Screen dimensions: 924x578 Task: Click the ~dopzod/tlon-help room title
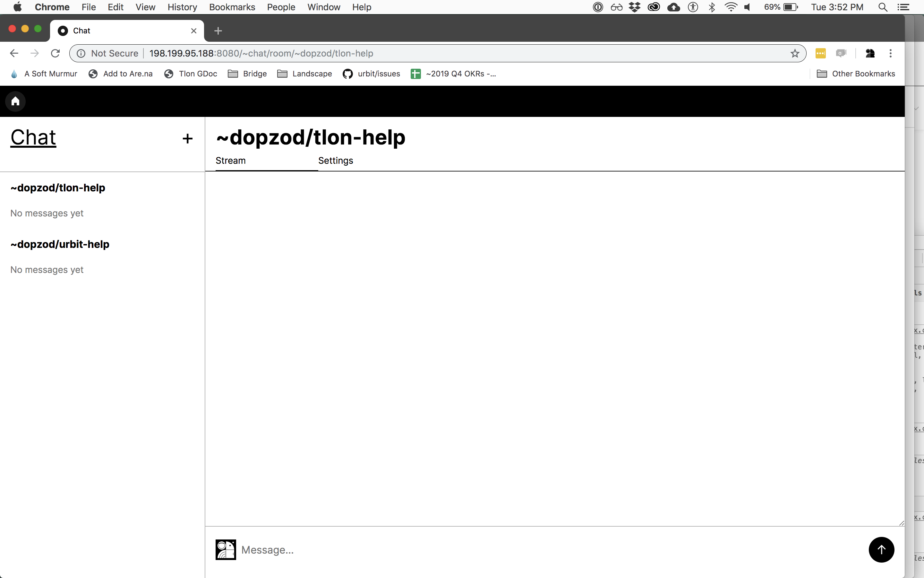[311, 137]
